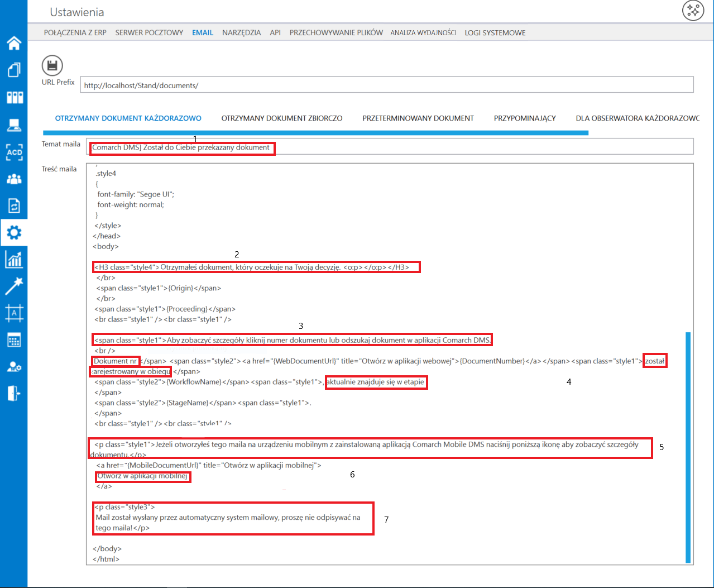714x588 pixels.
Task: Click the </head> line in body
Action: [106, 236]
